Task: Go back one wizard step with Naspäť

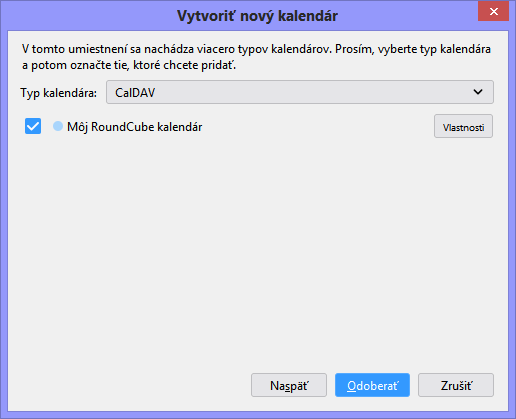Action: [x=289, y=385]
